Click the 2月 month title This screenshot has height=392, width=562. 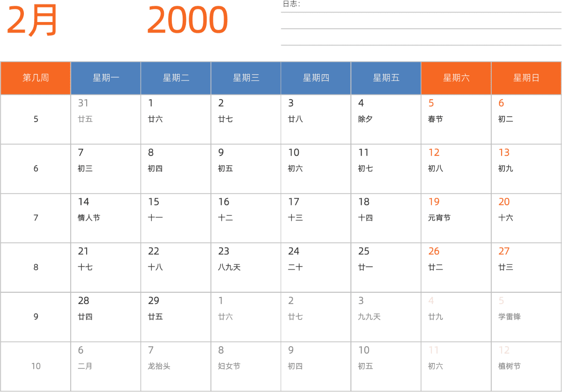(32, 21)
